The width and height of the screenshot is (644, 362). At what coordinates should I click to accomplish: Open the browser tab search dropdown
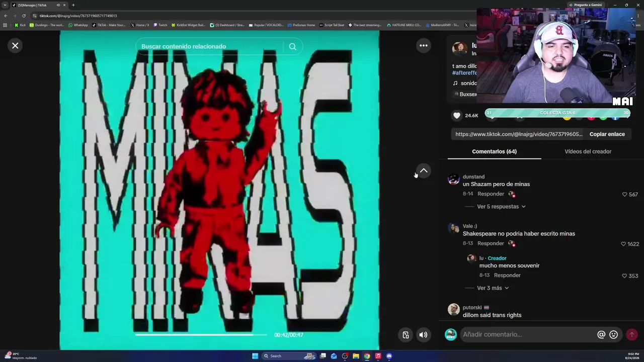click(5, 5)
